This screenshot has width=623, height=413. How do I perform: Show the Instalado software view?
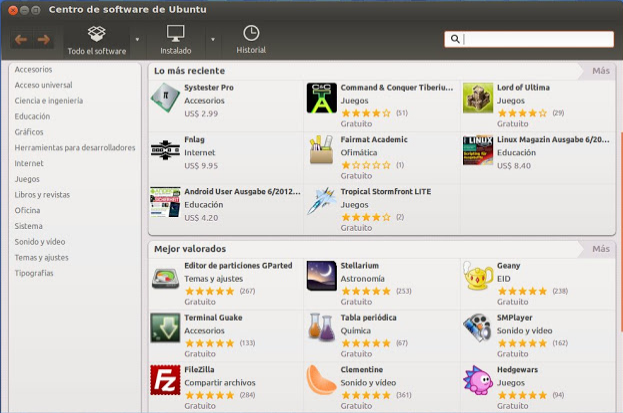click(176, 40)
